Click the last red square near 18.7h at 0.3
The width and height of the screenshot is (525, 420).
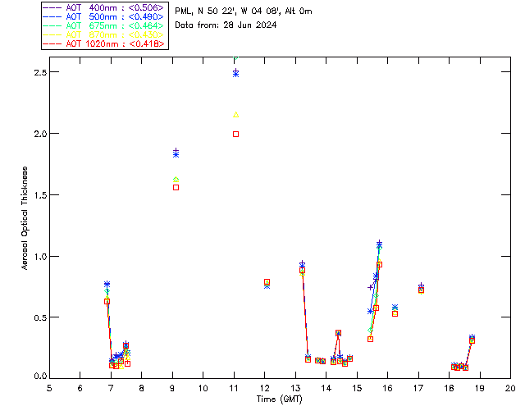click(x=472, y=341)
